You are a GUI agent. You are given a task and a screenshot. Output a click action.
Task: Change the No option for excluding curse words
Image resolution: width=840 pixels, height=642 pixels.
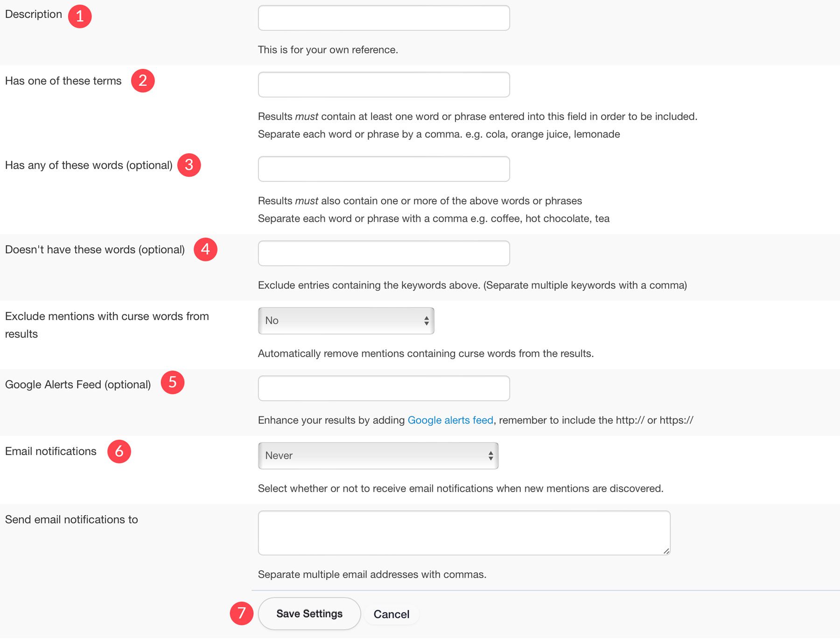point(345,320)
